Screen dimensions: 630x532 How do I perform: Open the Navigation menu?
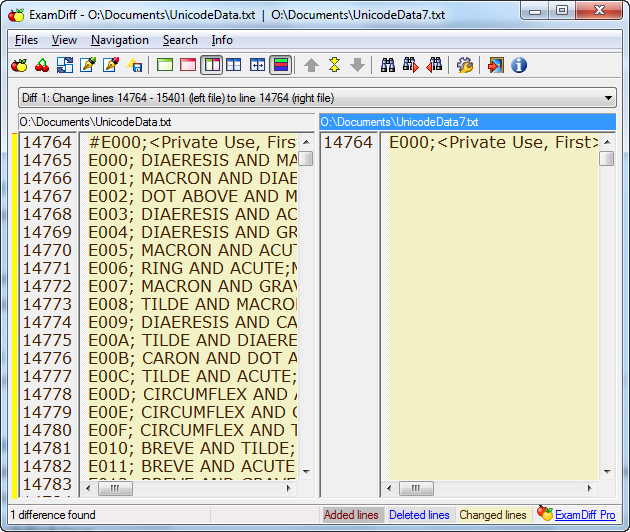coord(119,40)
